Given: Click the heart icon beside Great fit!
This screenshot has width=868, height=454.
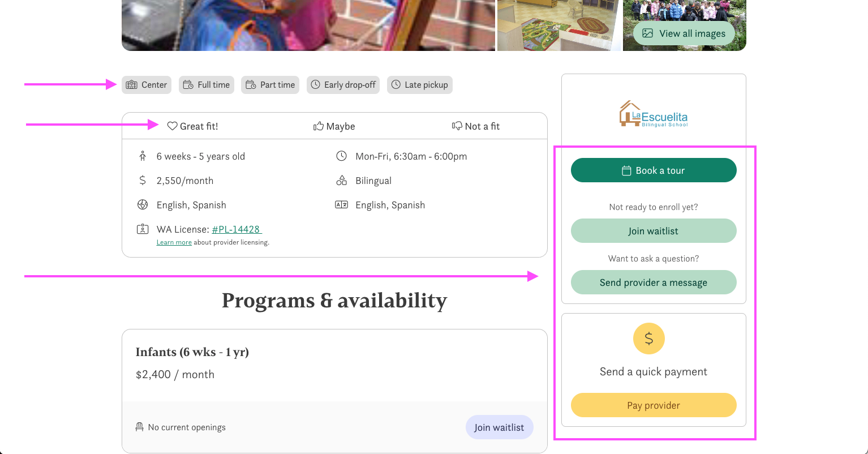Looking at the screenshot, I should 172,126.
